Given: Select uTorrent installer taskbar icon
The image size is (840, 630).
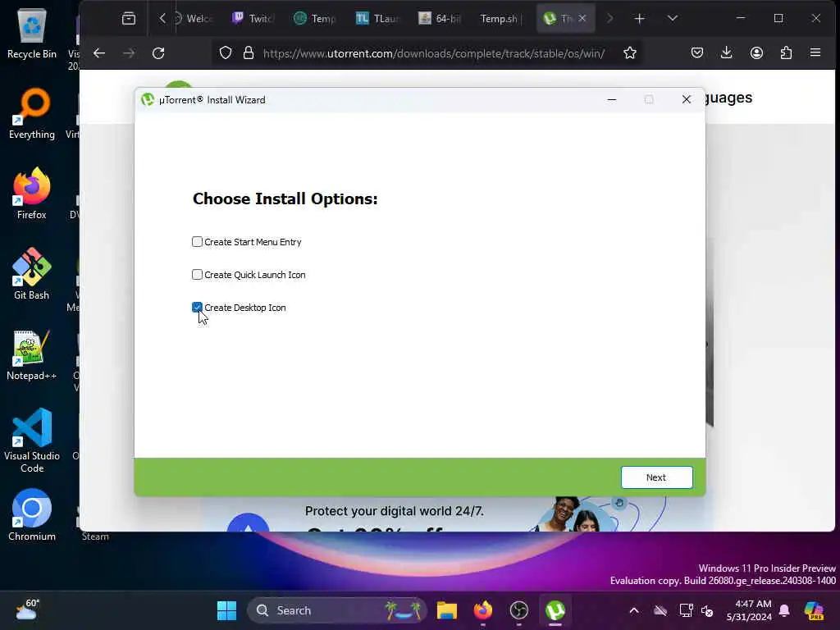Looking at the screenshot, I should pos(555,610).
